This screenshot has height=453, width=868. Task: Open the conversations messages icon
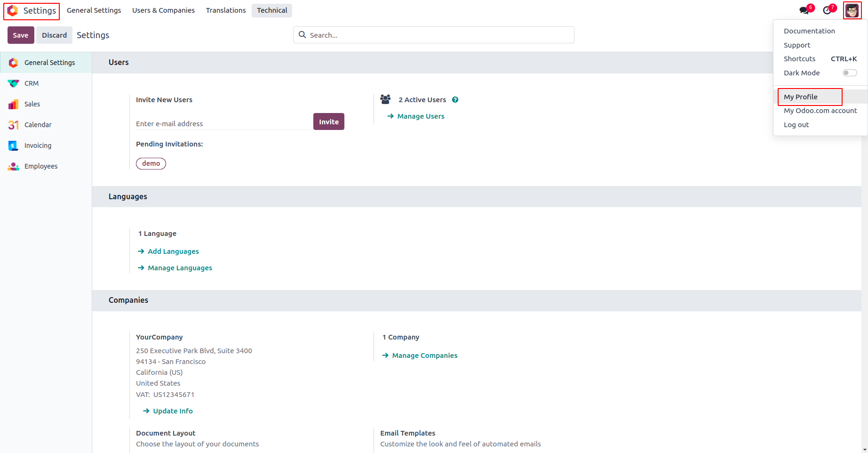804,10
